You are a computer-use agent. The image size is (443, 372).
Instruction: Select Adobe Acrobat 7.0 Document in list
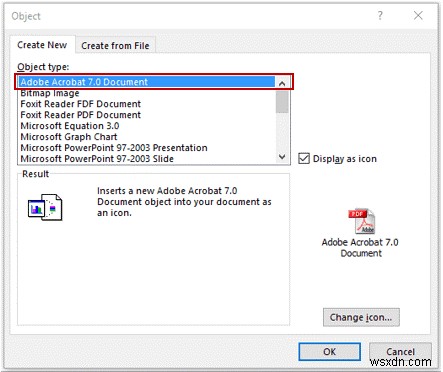click(x=147, y=82)
